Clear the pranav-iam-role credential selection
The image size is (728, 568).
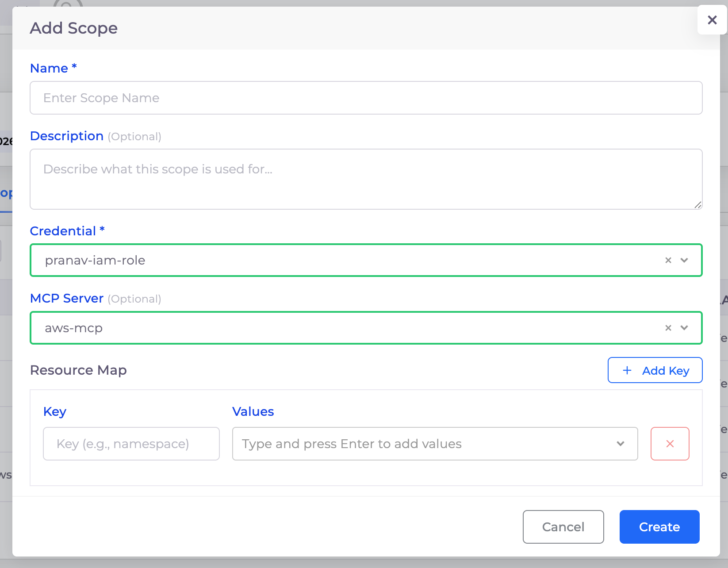(668, 261)
